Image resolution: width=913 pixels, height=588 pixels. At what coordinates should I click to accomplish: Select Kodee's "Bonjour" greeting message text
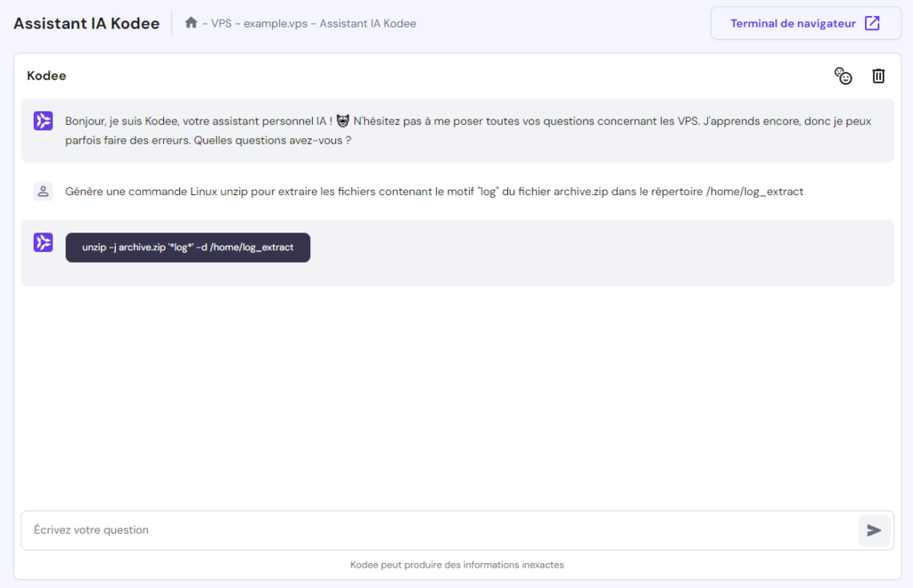coord(464,130)
